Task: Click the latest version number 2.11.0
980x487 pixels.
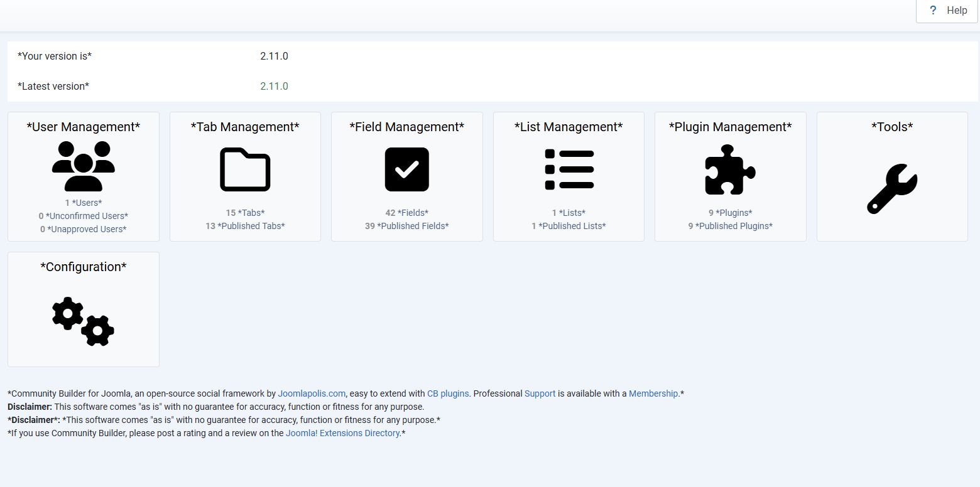Action: 274,86
